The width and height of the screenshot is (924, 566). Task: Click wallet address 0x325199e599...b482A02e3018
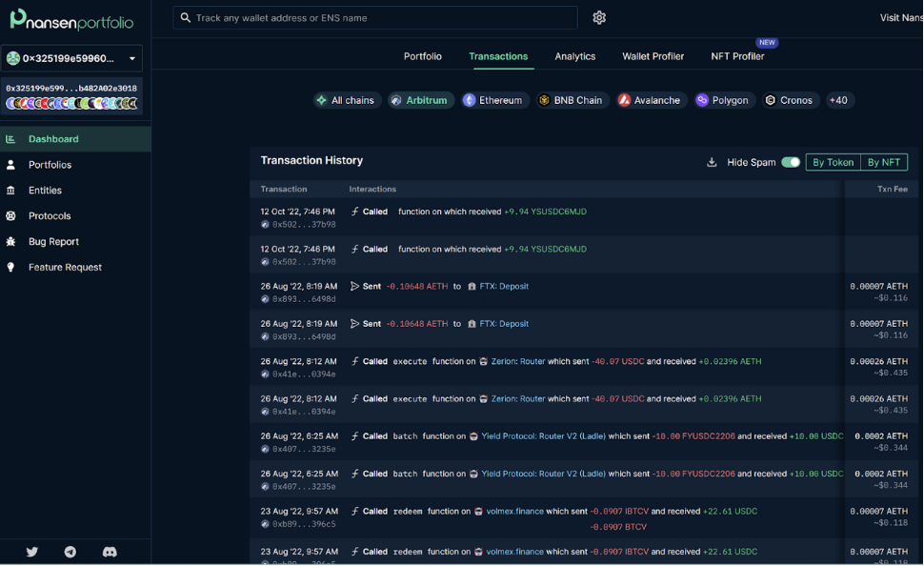(x=71, y=88)
